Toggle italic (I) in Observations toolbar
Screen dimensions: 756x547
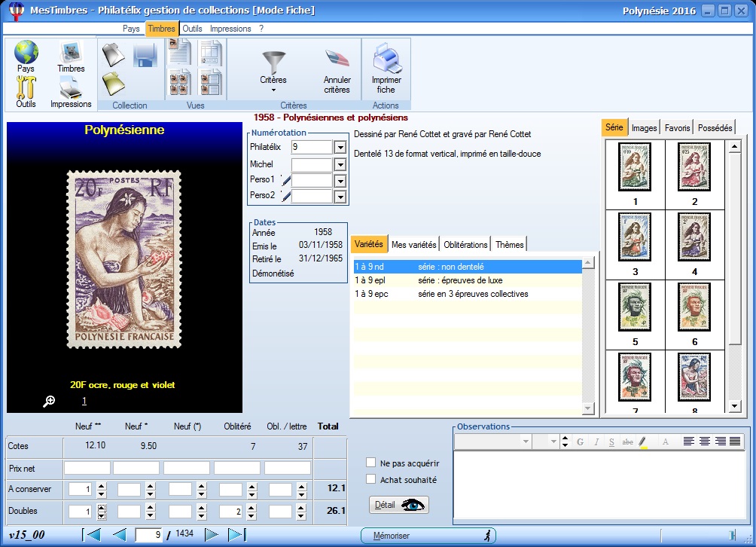[x=596, y=442]
